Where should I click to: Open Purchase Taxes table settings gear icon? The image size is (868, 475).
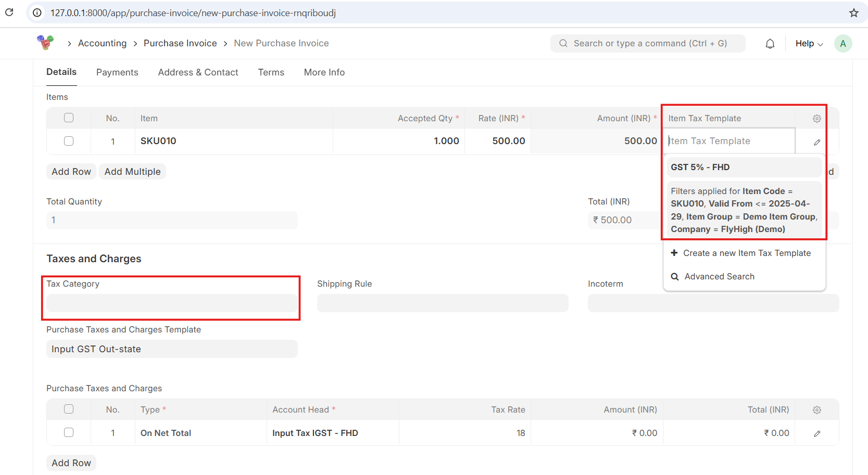(817, 410)
